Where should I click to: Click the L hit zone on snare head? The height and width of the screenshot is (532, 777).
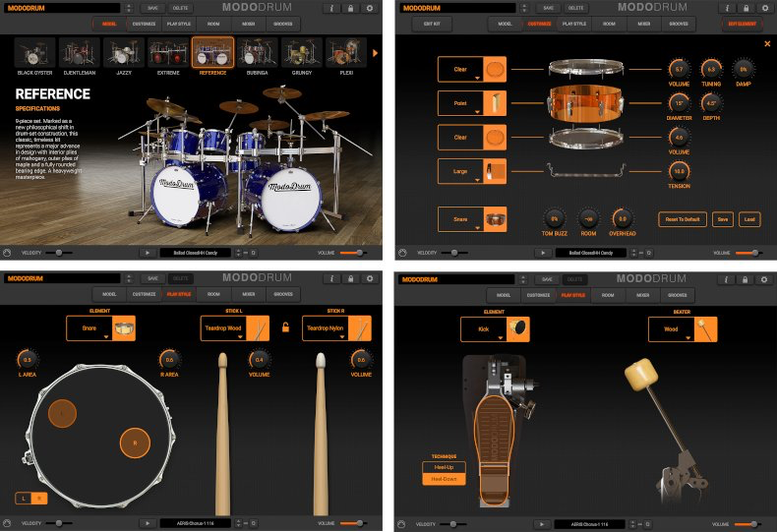click(63, 414)
